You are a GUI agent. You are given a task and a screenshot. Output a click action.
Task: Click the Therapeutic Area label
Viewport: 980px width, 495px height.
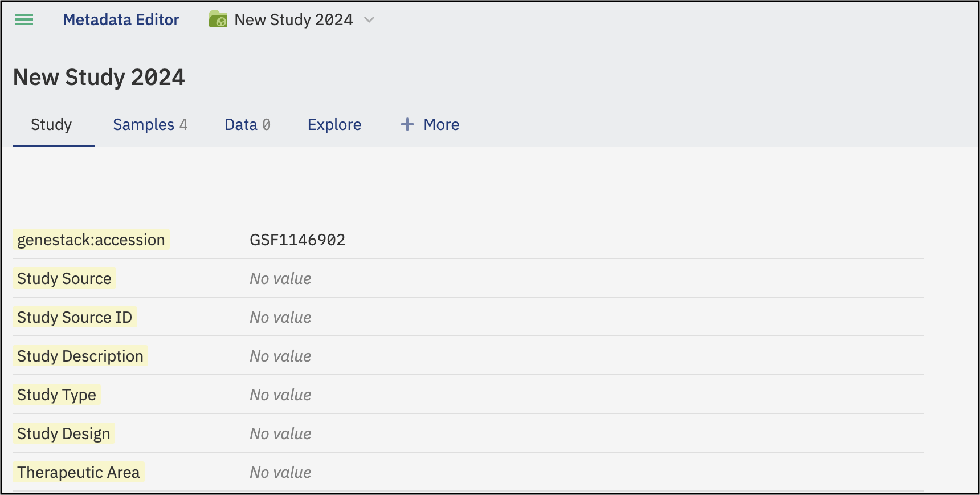pos(79,472)
